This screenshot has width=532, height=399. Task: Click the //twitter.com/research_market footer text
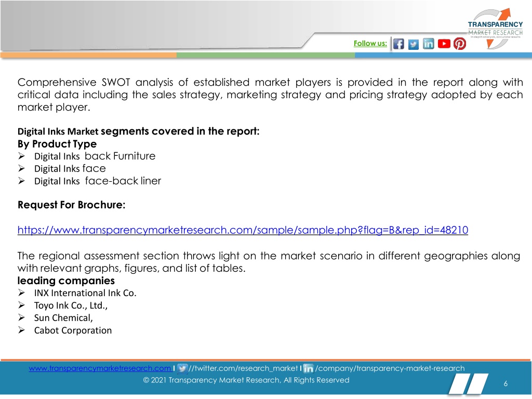tap(243, 368)
